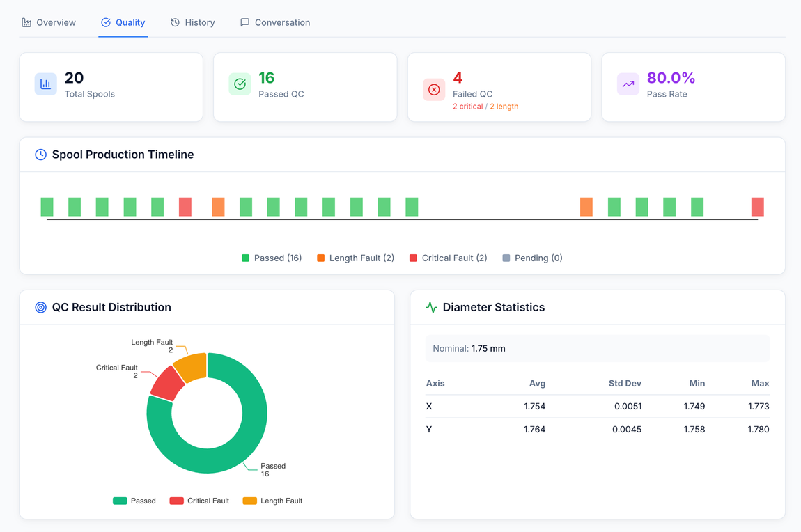Click the target icon beside QC Result Distribution
Viewport: 801px width, 532px height.
[40, 307]
